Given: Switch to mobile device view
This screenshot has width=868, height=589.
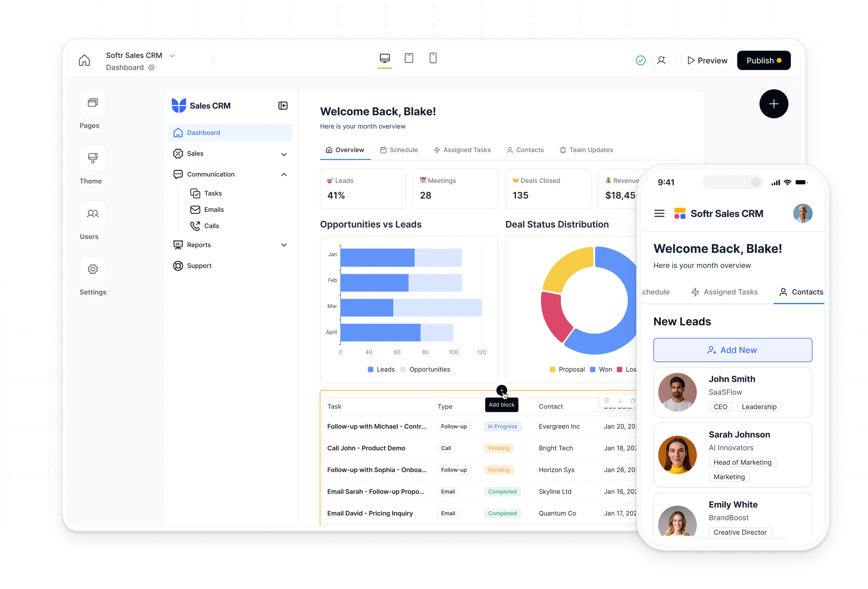Looking at the screenshot, I should (x=433, y=58).
